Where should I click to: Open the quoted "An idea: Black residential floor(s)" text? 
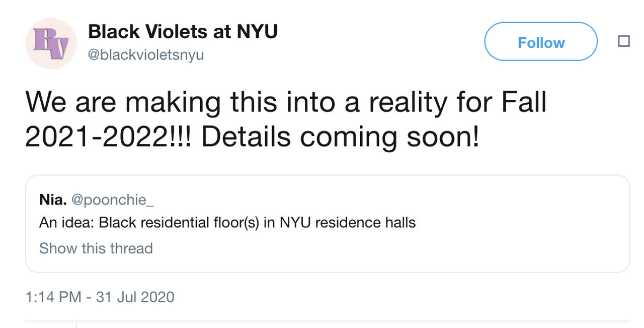coord(151,223)
